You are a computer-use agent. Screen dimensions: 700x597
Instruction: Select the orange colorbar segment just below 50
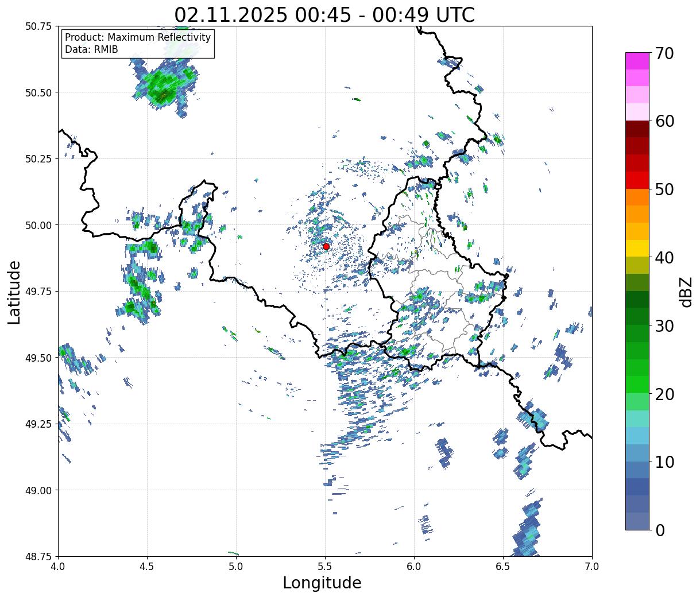[637, 197]
